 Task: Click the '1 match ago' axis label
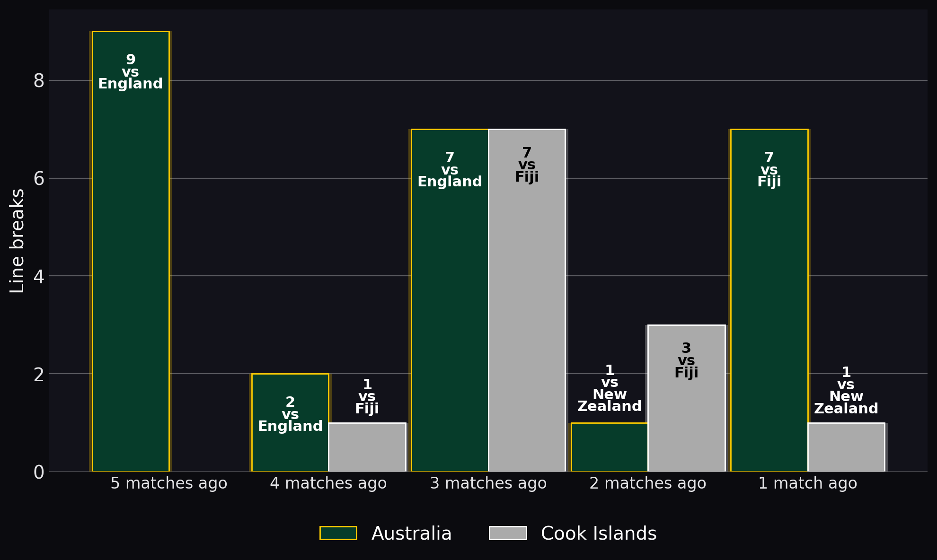point(808,483)
